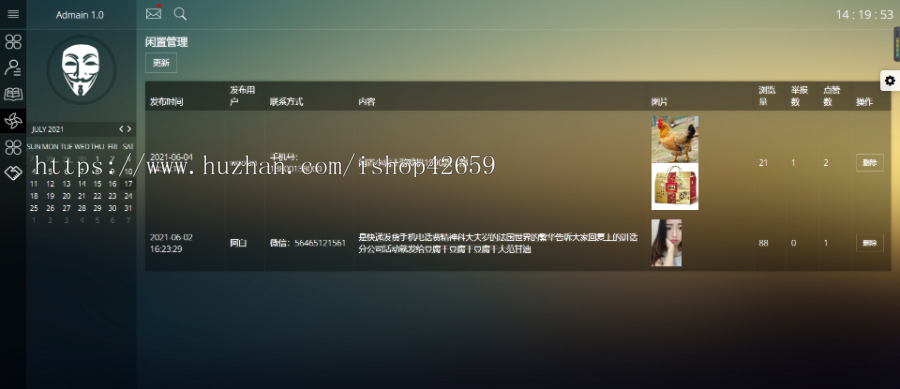The image size is (900, 389).
Task: Click the 更新 button
Action: [x=161, y=63]
